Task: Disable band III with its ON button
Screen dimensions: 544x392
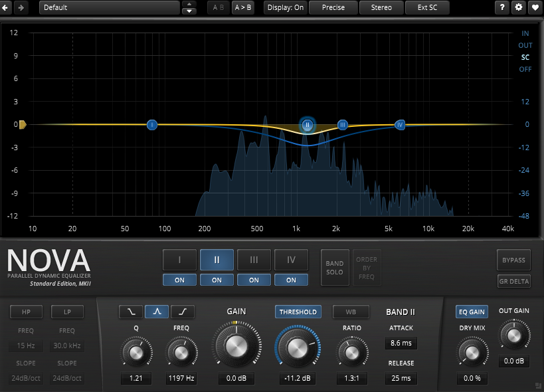Action: point(254,280)
